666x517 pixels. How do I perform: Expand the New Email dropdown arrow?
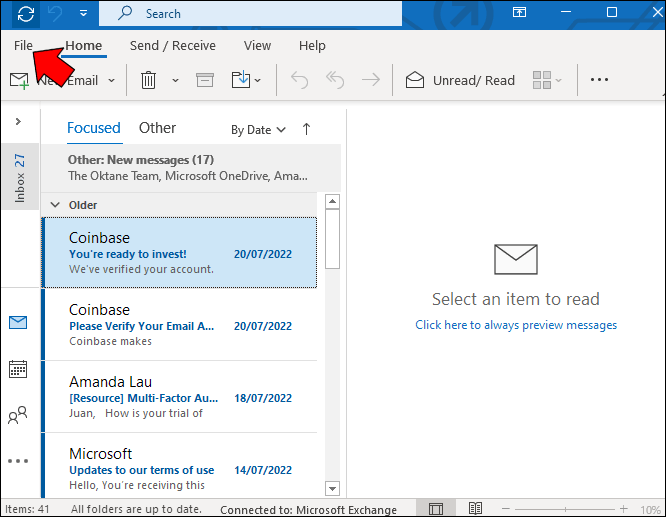click(111, 80)
